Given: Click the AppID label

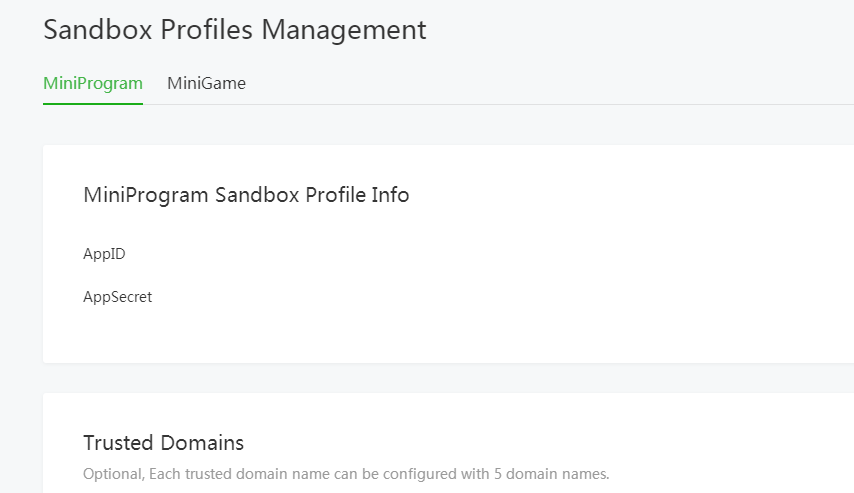Looking at the screenshot, I should [x=104, y=254].
